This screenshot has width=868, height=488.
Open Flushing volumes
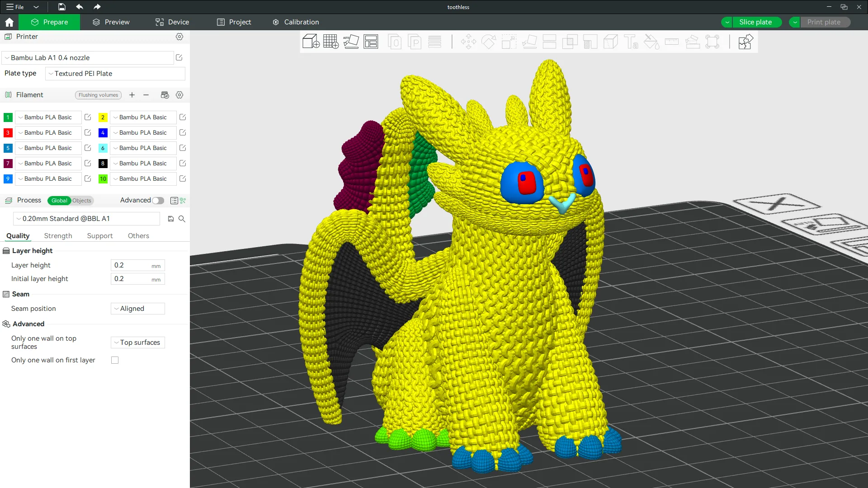point(98,95)
